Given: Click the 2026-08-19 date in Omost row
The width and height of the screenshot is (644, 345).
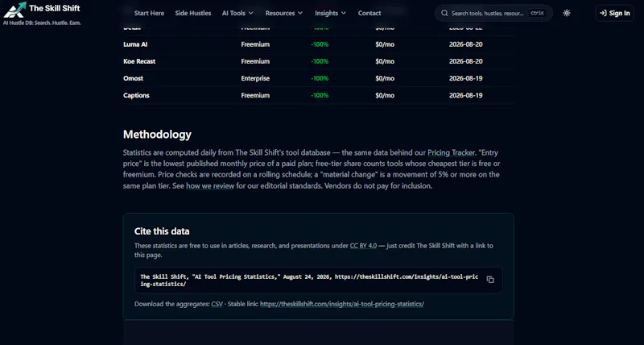Looking at the screenshot, I should (466, 78).
